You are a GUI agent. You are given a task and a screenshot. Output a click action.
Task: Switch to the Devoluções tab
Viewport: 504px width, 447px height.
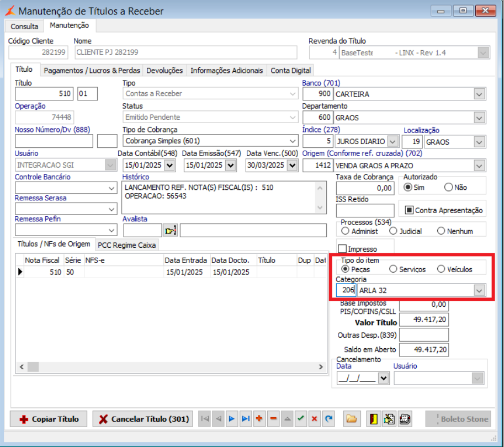[x=165, y=70]
